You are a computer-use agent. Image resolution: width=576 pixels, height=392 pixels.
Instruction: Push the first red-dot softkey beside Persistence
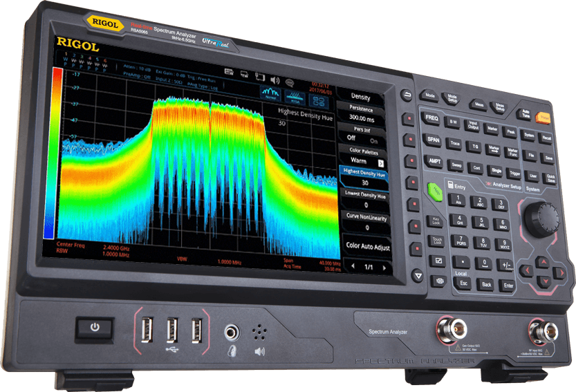point(408,119)
